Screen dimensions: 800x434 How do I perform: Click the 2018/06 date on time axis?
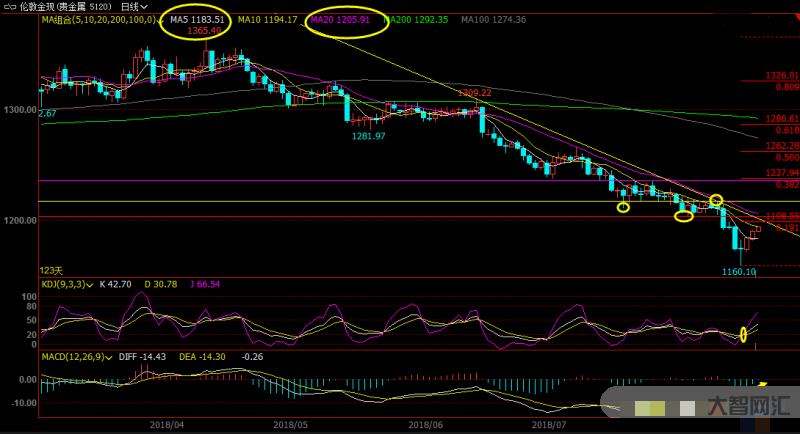point(425,424)
